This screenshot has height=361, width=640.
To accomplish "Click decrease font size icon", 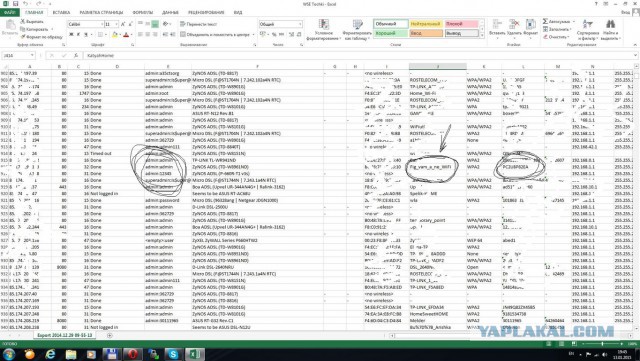I will 131,25.
